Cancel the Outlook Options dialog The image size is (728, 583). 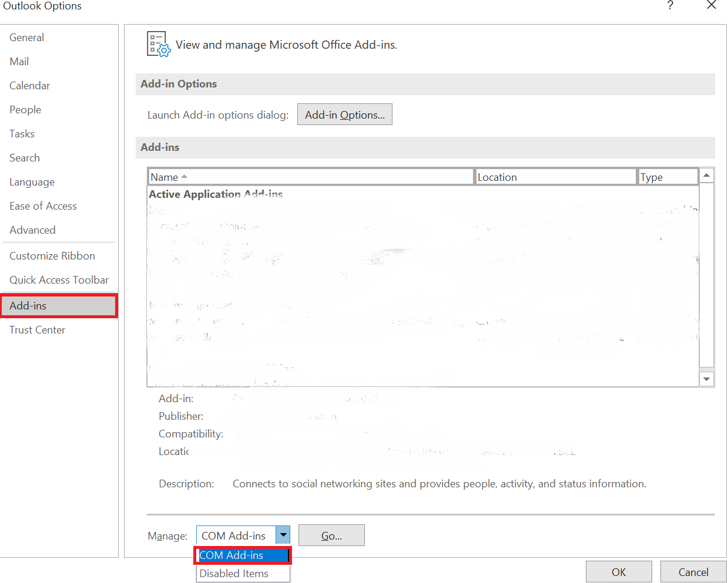click(693, 572)
